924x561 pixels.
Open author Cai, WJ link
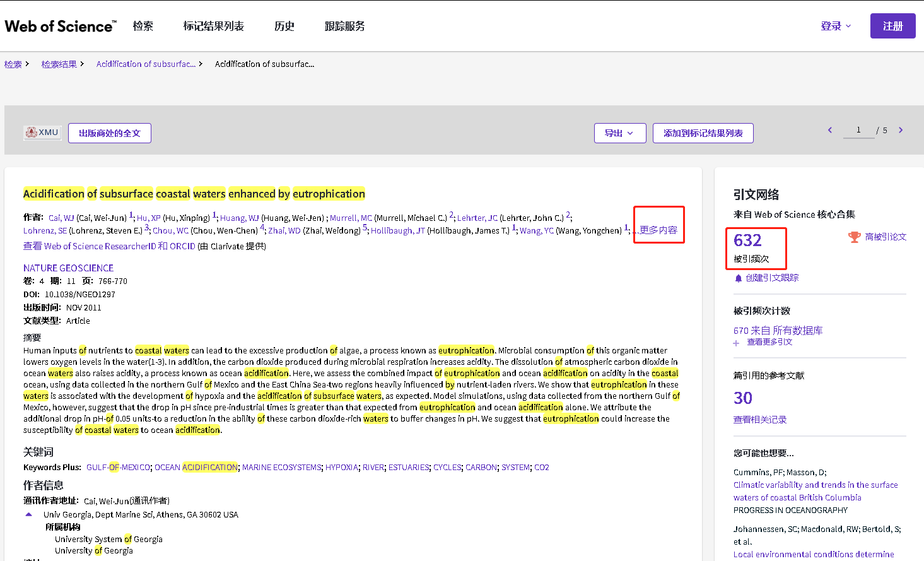(61, 218)
